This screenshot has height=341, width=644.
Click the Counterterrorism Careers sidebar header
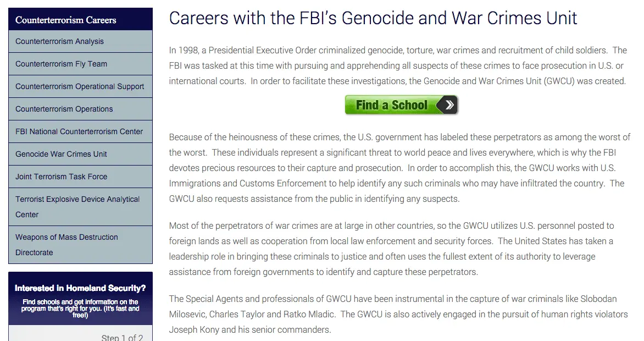click(66, 20)
